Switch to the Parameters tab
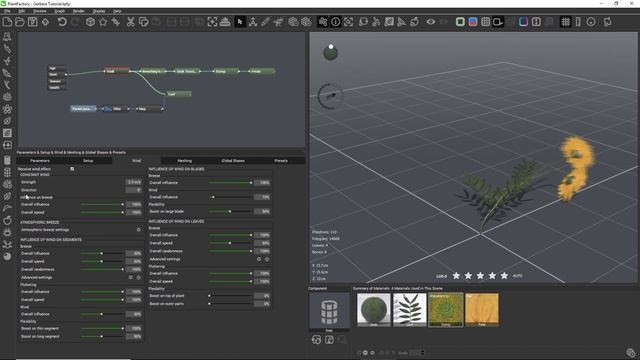This screenshot has width=640, height=360. (x=40, y=161)
